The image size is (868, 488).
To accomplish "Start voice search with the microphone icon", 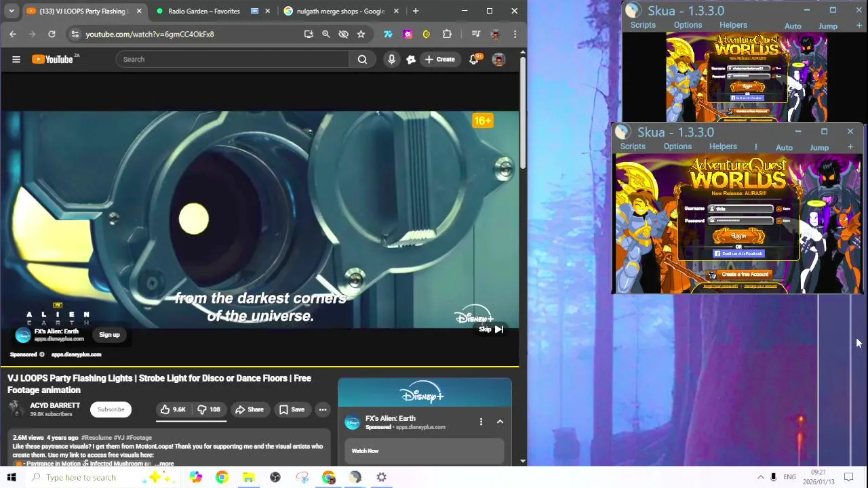I will click(391, 59).
